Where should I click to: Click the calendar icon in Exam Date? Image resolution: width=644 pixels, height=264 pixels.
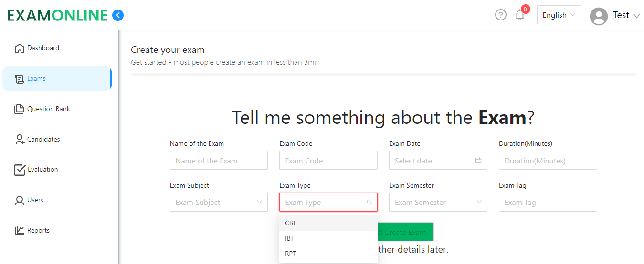(478, 161)
